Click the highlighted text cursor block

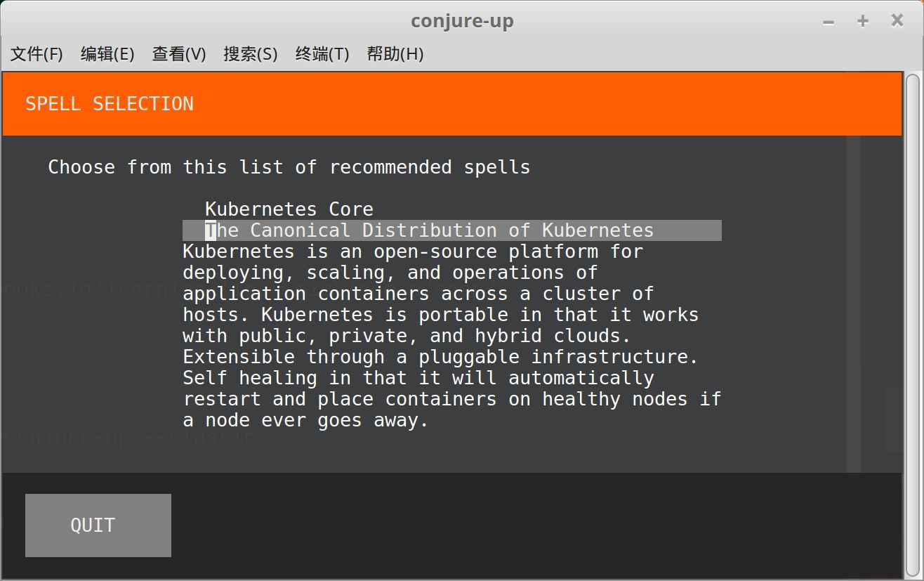pos(211,230)
